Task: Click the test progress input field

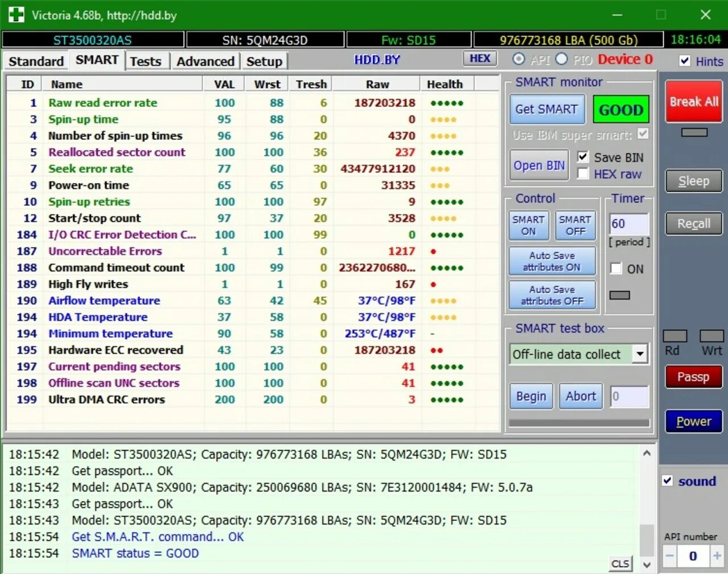Action: [x=629, y=396]
